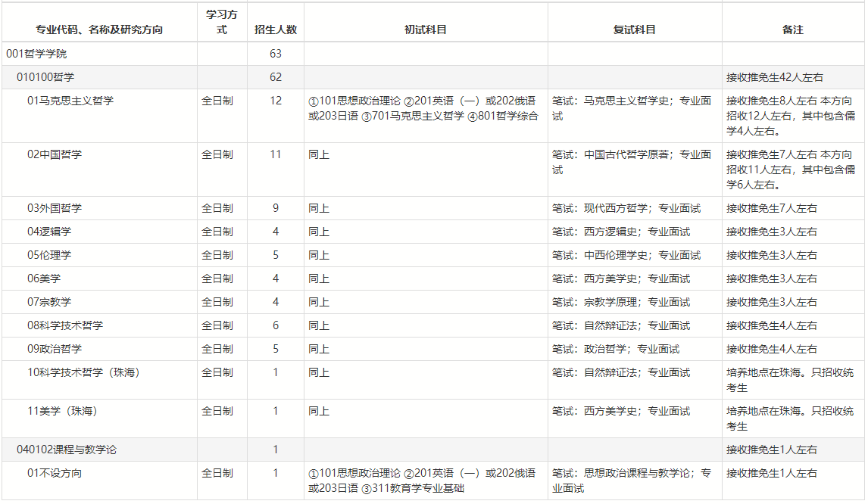Click the 备注 column header

tap(793, 30)
